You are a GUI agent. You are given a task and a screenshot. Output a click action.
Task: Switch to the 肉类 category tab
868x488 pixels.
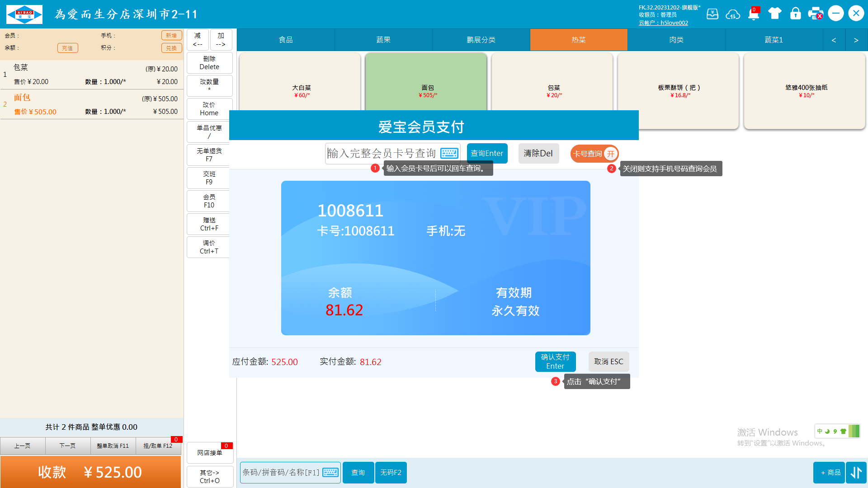pos(676,40)
